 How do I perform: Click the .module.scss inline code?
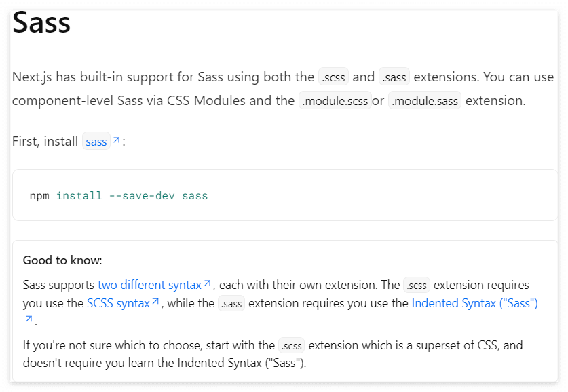(335, 100)
